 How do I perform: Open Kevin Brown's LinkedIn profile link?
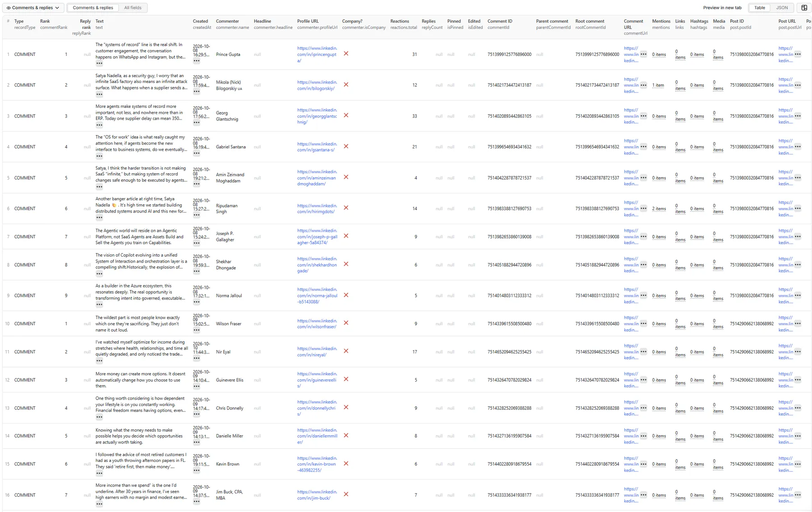tap(317, 464)
